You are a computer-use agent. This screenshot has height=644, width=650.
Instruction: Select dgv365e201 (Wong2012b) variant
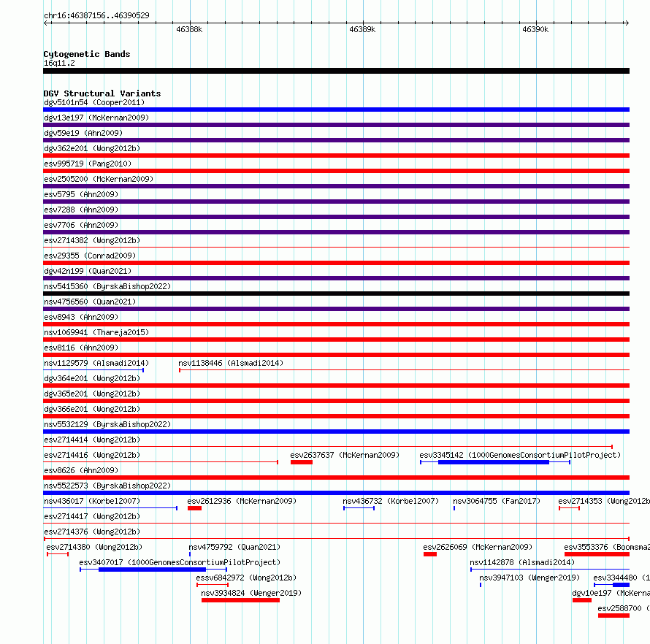coord(92,394)
